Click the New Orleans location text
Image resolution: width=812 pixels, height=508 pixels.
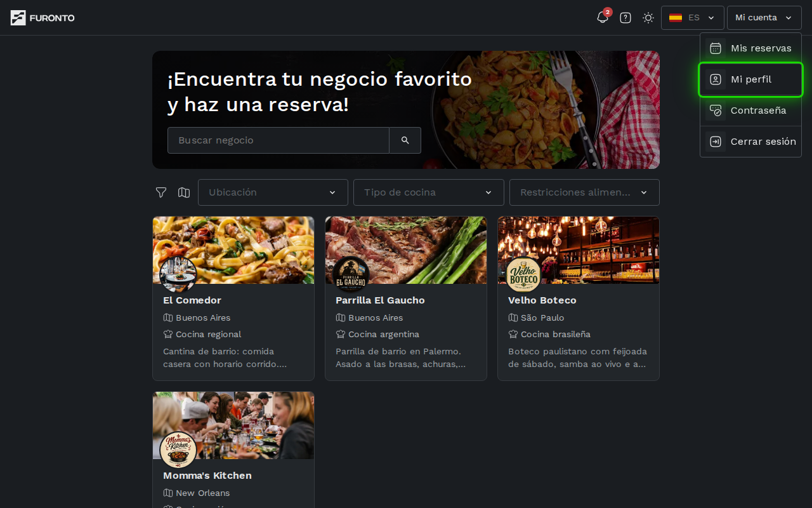point(203,493)
